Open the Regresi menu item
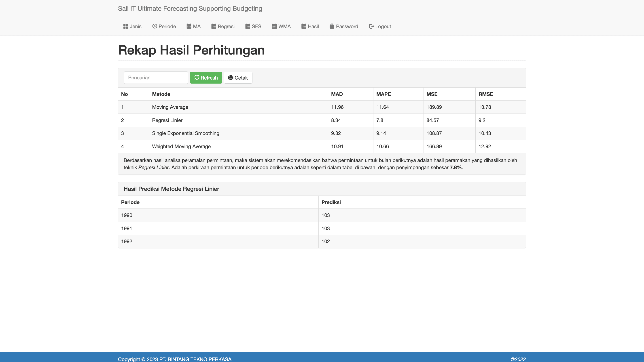The height and width of the screenshot is (362, 644). click(x=223, y=27)
